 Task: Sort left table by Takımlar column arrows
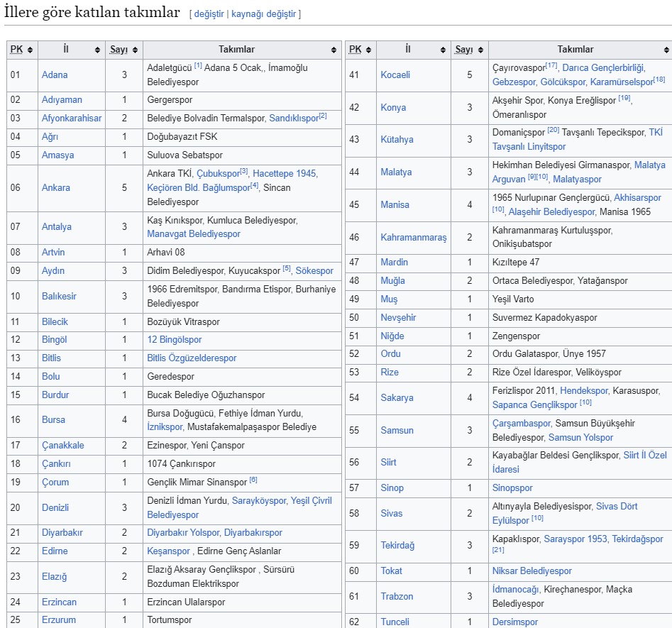point(334,50)
